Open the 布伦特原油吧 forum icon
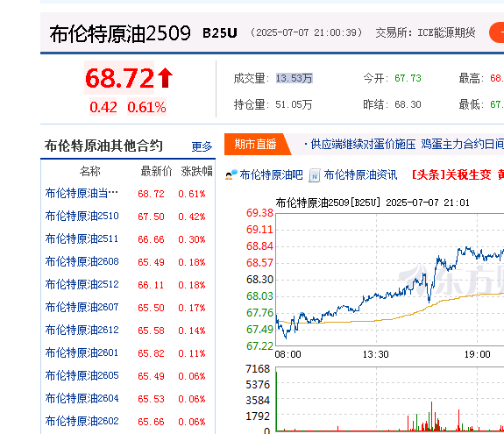The width and height of the screenshot is (504, 434). [231, 174]
